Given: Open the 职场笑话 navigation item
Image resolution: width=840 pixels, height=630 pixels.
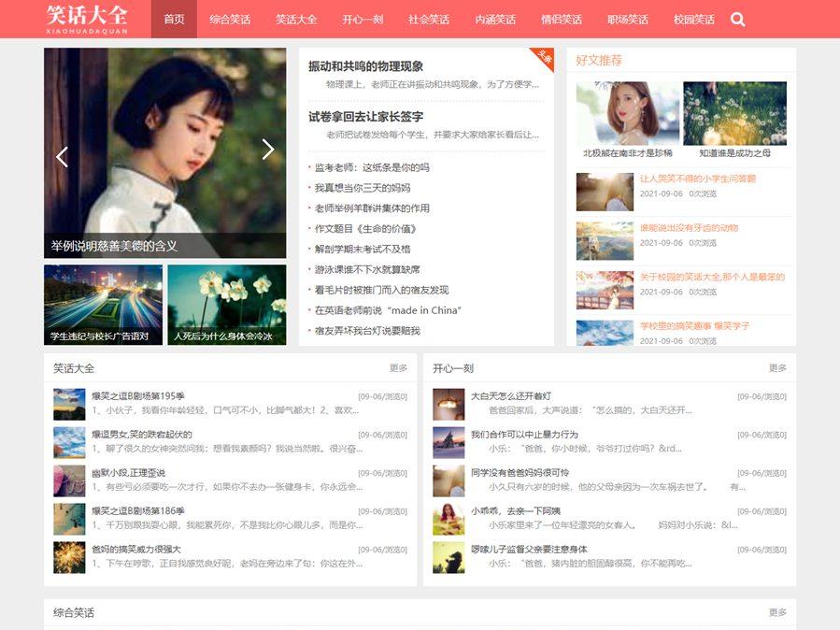Looking at the screenshot, I should pos(628,20).
